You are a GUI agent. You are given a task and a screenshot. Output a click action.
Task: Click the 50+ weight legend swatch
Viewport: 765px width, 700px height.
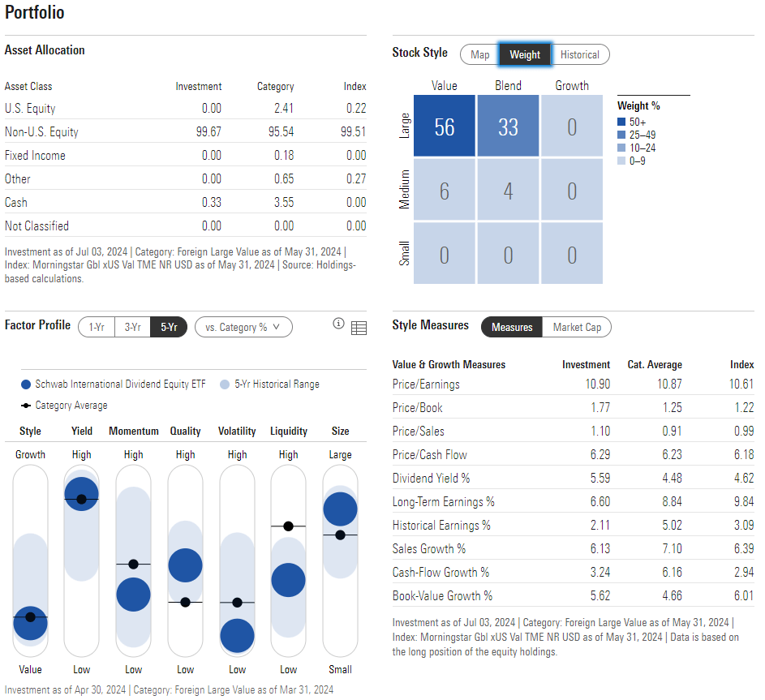click(621, 122)
